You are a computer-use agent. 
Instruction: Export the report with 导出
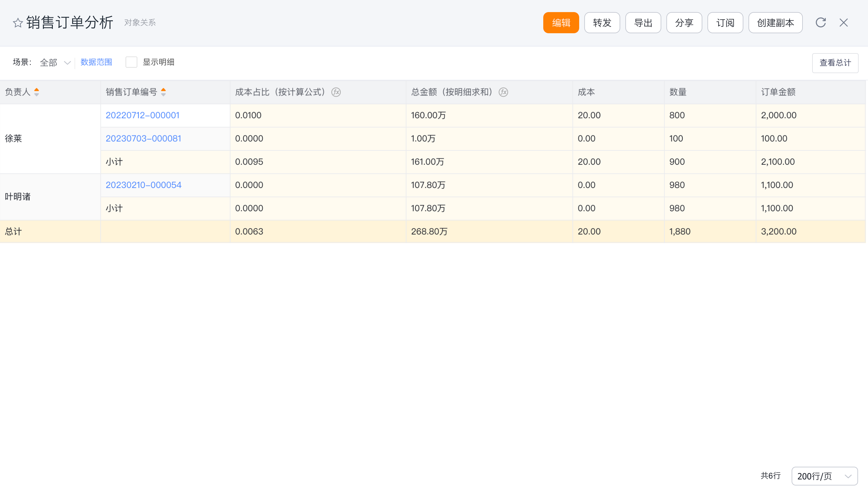pyautogui.click(x=643, y=23)
